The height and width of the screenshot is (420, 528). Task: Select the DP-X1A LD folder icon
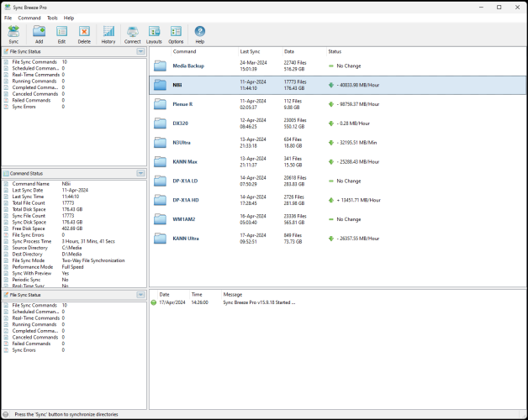click(160, 181)
